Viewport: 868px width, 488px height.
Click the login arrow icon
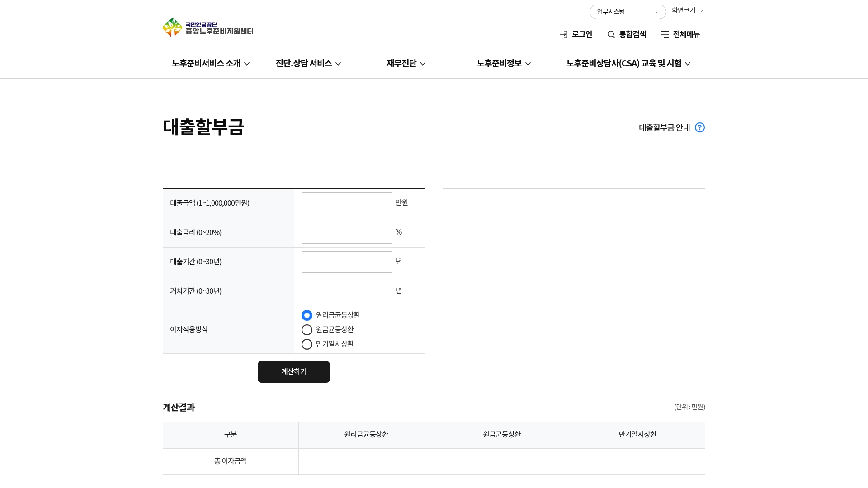coord(564,34)
